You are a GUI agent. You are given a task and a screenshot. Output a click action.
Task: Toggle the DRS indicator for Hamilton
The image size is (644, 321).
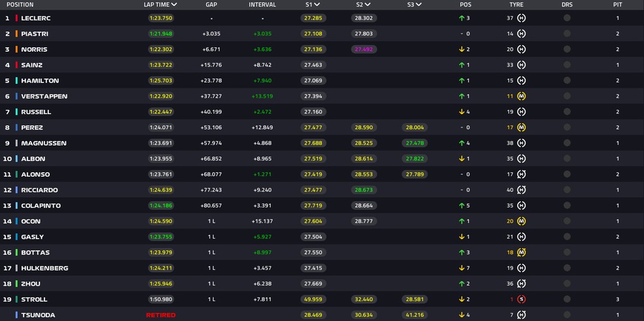click(x=567, y=81)
